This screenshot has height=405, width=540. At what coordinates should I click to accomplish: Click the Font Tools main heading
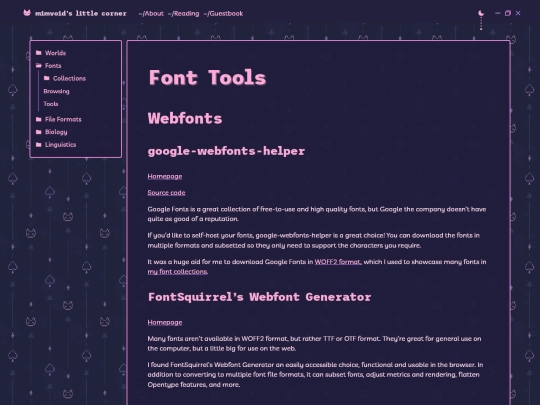click(207, 77)
